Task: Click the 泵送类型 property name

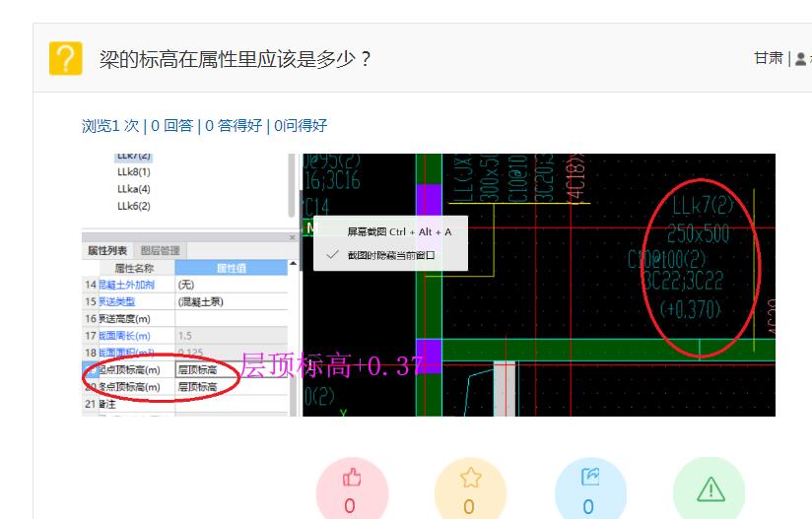Action: point(116,301)
